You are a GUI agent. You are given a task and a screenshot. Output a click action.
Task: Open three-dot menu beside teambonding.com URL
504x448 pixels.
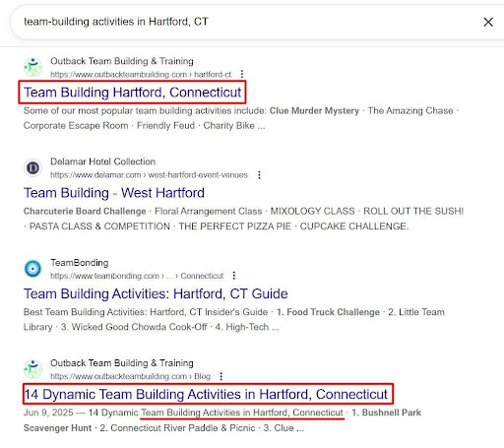[x=234, y=276]
